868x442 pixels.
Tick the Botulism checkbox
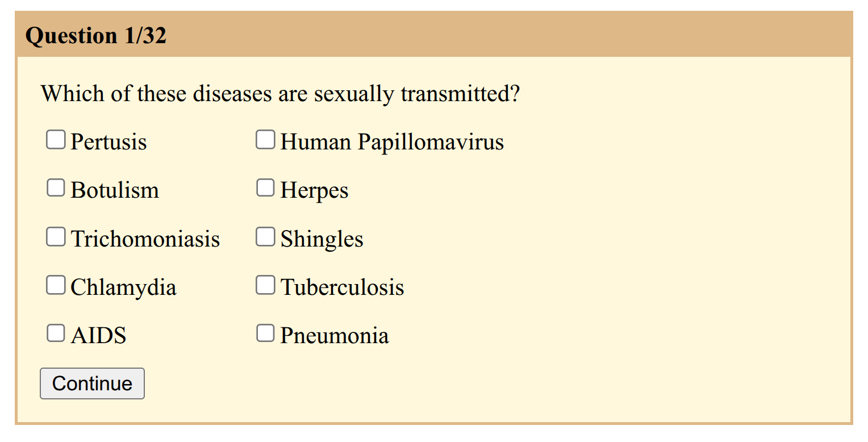tap(56, 188)
